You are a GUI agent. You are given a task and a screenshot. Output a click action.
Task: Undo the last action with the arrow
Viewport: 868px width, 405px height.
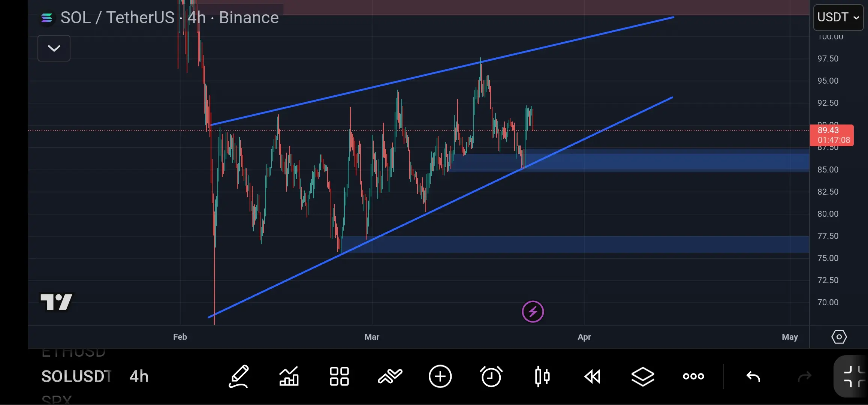click(x=753, y=376)
